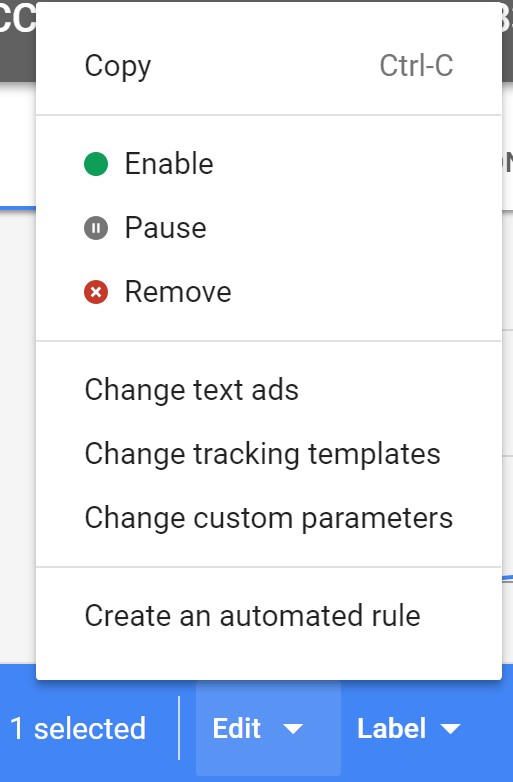The width and height of the screenshot is (513, 782).
Task: Click the Label button text in blue bar
Action: pyautogui.click(x=392, y=729)
